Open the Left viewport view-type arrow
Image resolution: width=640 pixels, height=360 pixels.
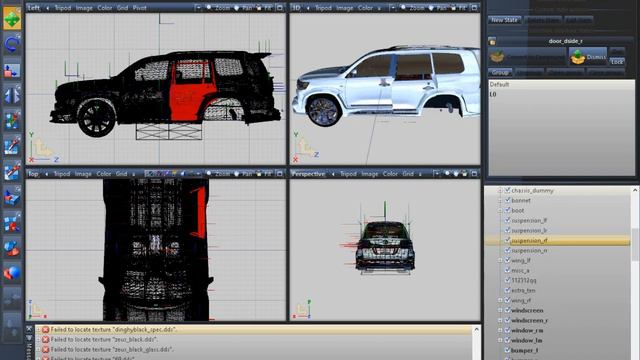click(x=47, y=8)
